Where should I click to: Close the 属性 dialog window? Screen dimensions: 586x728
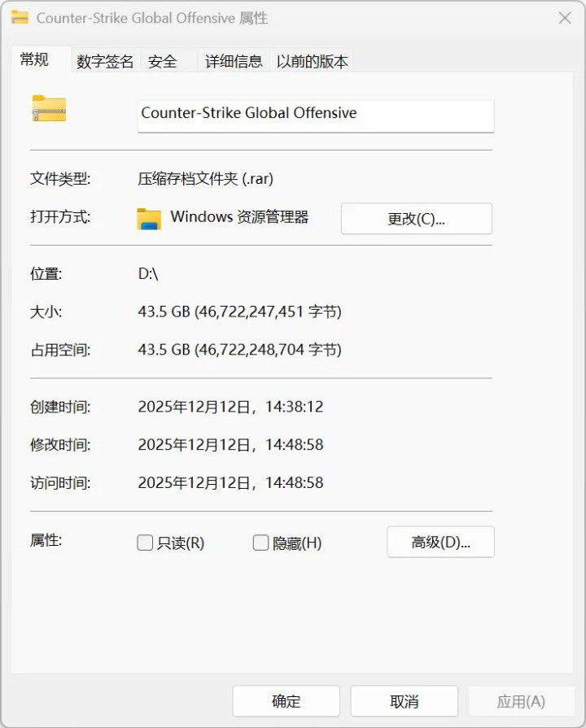click(x=565, y=18)
